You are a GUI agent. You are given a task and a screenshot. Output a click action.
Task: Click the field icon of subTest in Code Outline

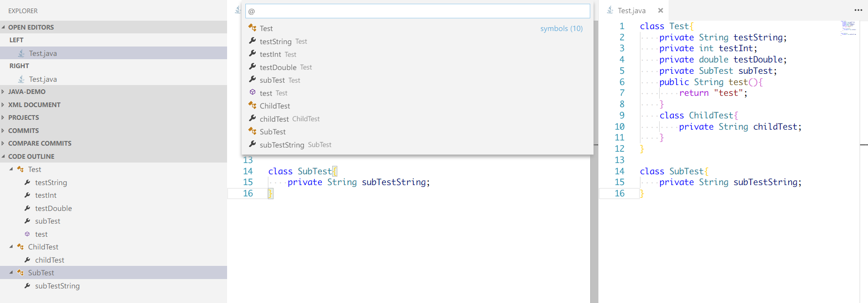(27, 221)
